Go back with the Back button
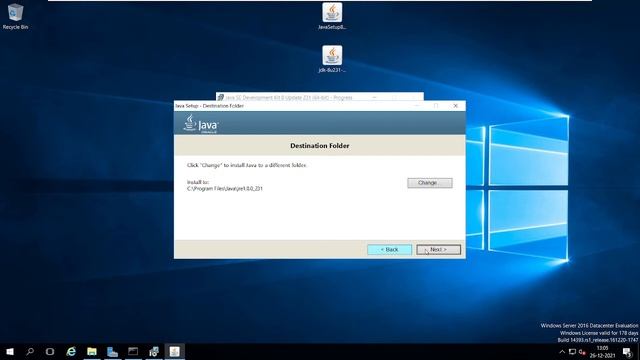Viewport: 640px width, 360px height. tap(389, 249)
